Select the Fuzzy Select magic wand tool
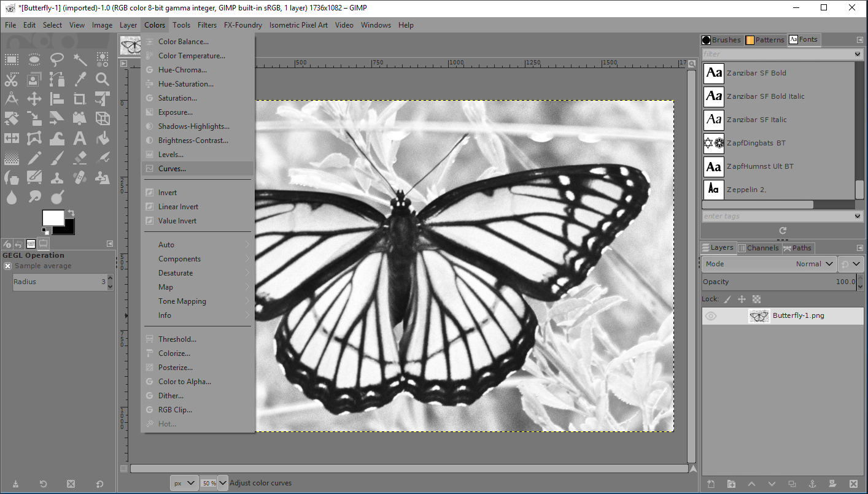The width and height of the screenshot is (868, 494). tap(80, 60)
